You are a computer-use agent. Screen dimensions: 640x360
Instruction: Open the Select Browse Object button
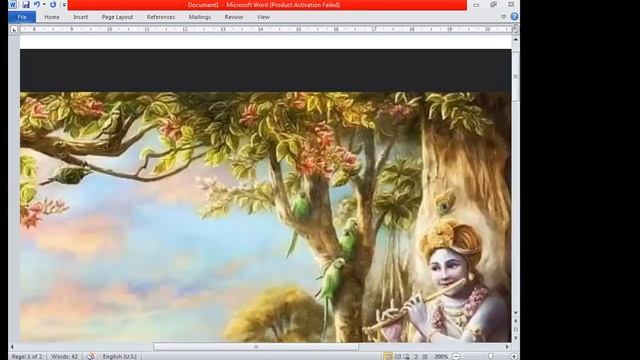click(516, 330)
